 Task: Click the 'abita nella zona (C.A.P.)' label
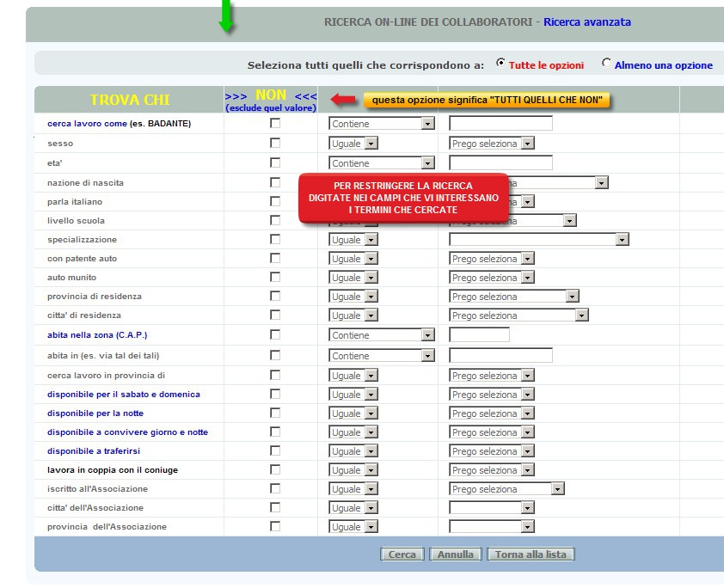pos(97,335)
